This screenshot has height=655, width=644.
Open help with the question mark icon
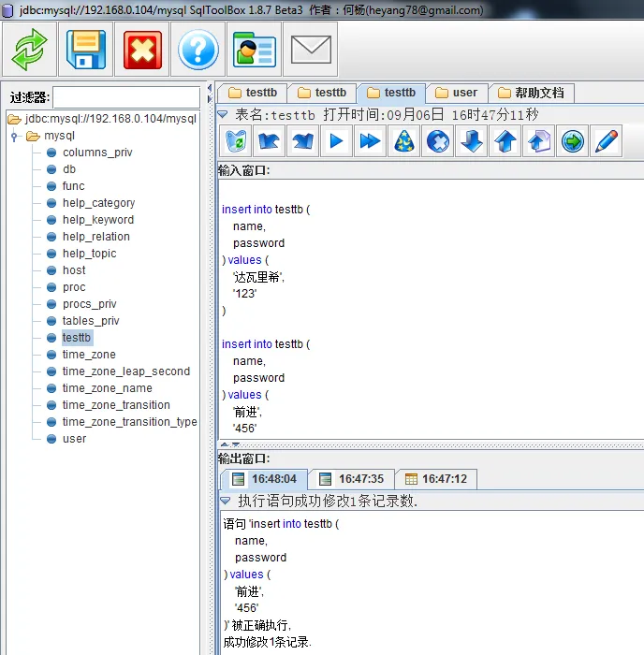[x=198, y=50]
